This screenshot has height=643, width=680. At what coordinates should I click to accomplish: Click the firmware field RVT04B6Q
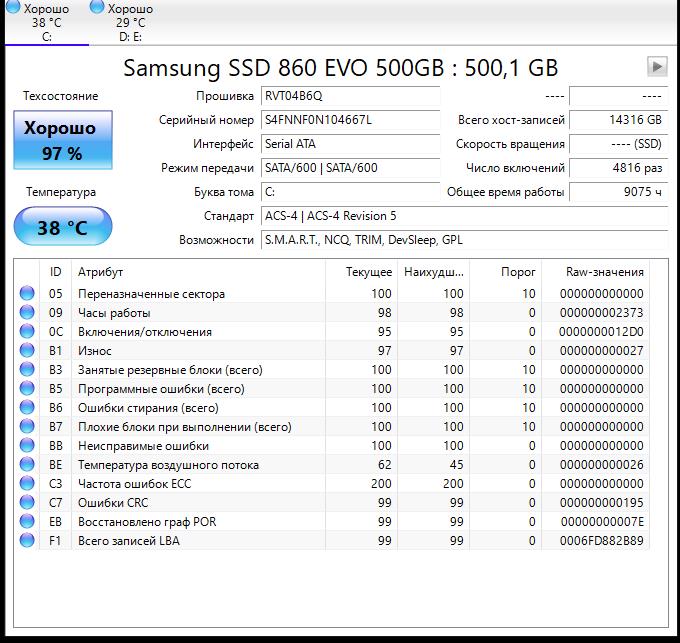pyautogui.click(x=350, y=96)
